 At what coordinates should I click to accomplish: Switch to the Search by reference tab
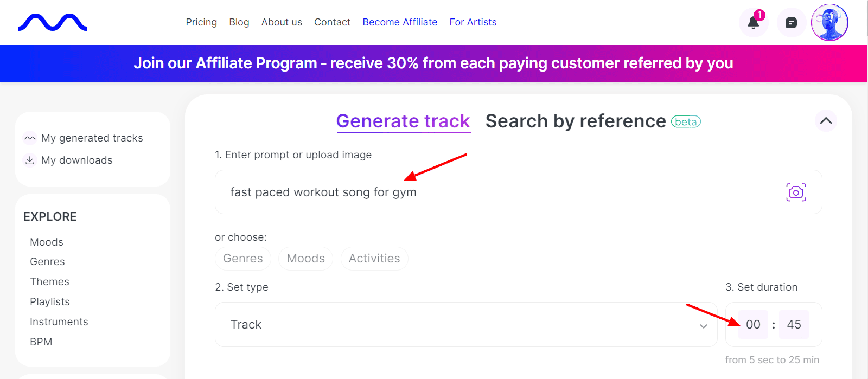pos(576,121)
